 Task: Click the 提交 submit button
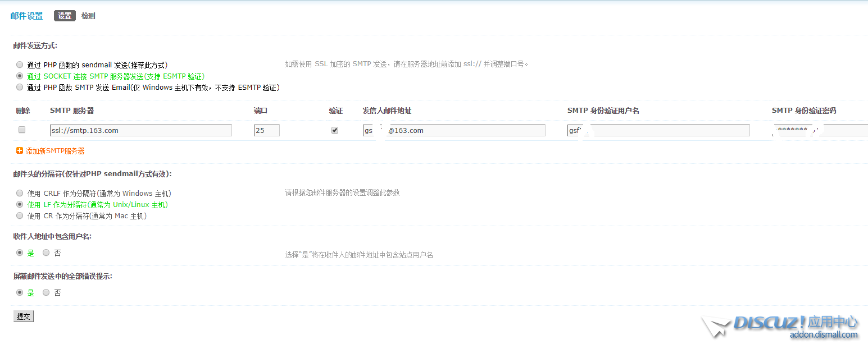point(24,316)
